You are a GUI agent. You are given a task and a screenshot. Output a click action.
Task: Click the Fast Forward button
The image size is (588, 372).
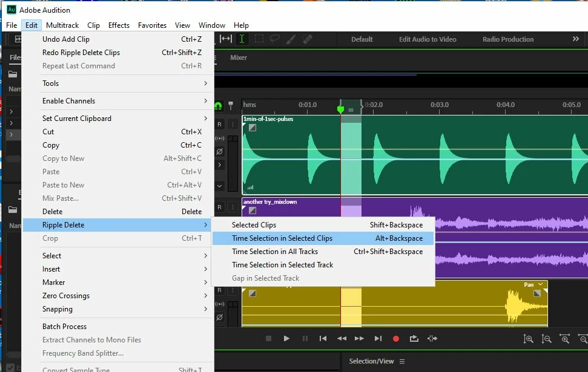tap(359, 339)
